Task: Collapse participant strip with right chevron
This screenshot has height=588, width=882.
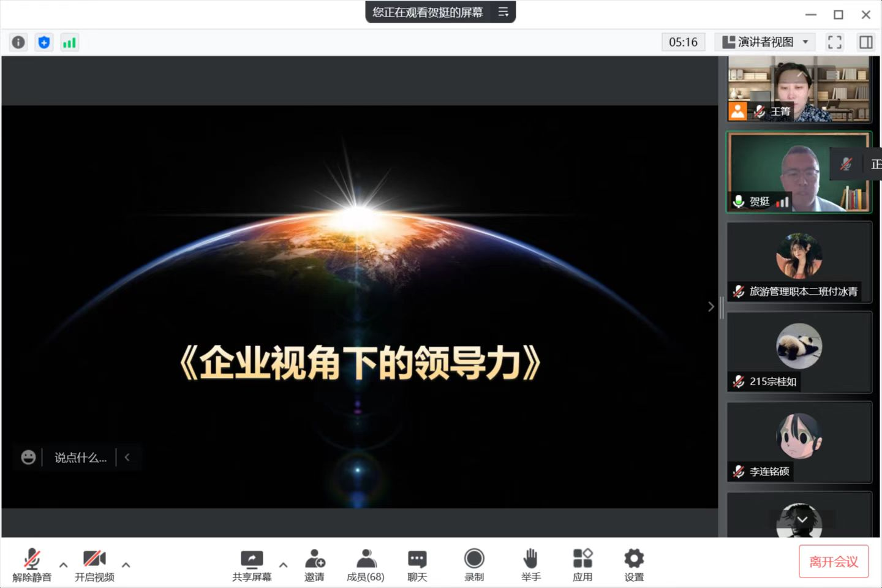Action: (710, 306)
